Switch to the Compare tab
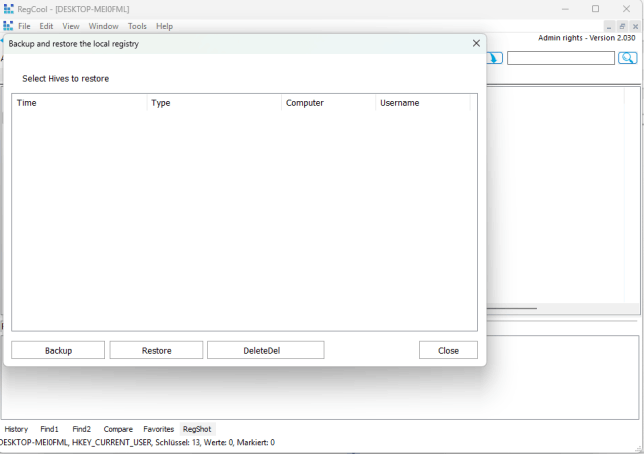This screenshot has height=454, width=644. click(x=118, y=429)
